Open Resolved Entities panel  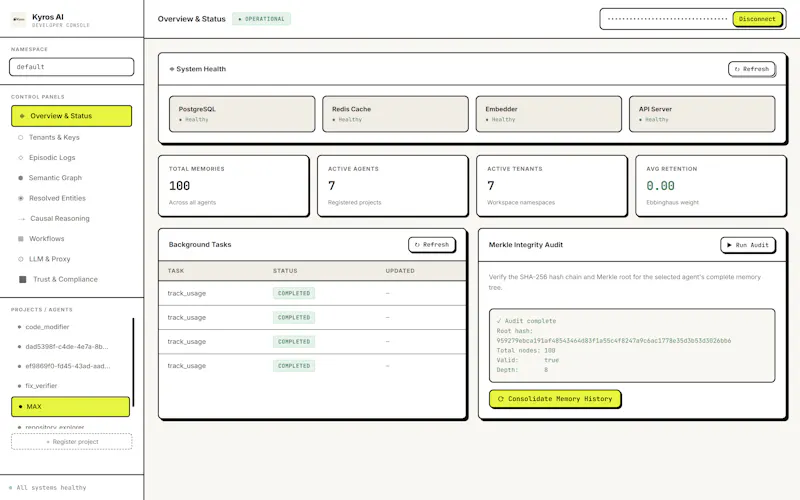[x=71, y=198]
